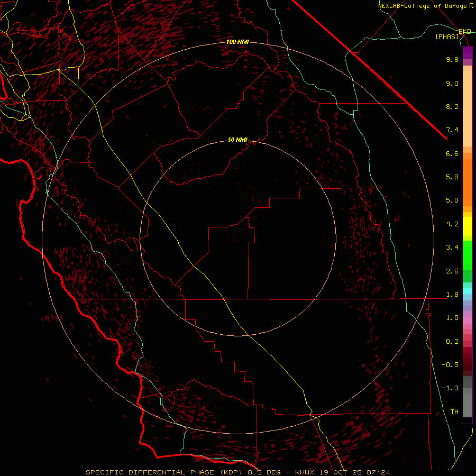
Task: Click the 8.2 scale value
Action: pyautogui.click(x=452, y=106)
